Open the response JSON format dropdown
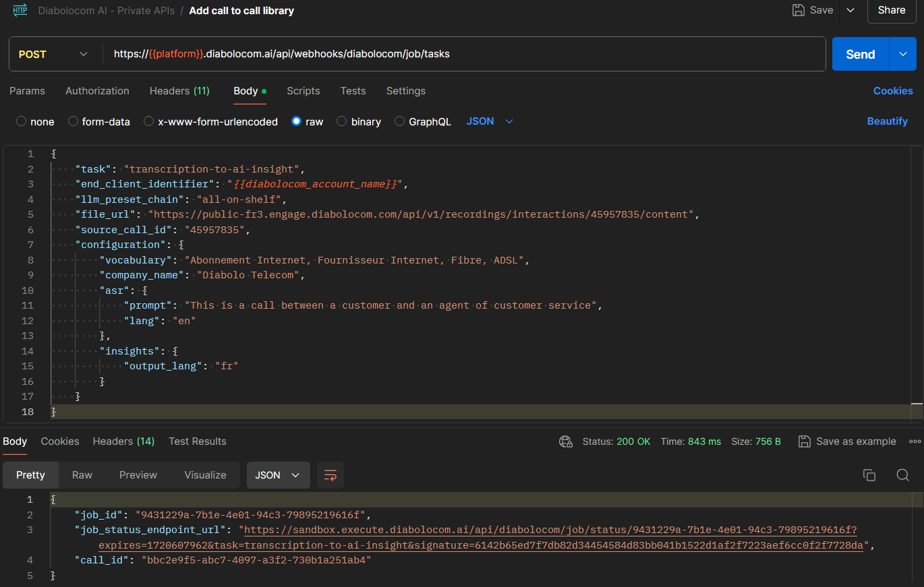This screenshot has height=587, width=924. pos(278,475)
